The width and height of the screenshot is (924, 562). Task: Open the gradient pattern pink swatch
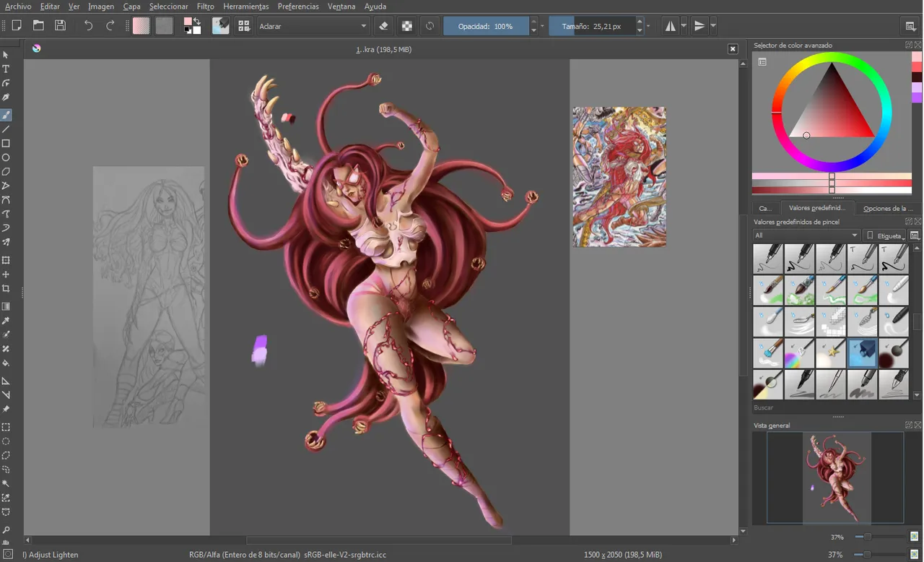point(141,25)
